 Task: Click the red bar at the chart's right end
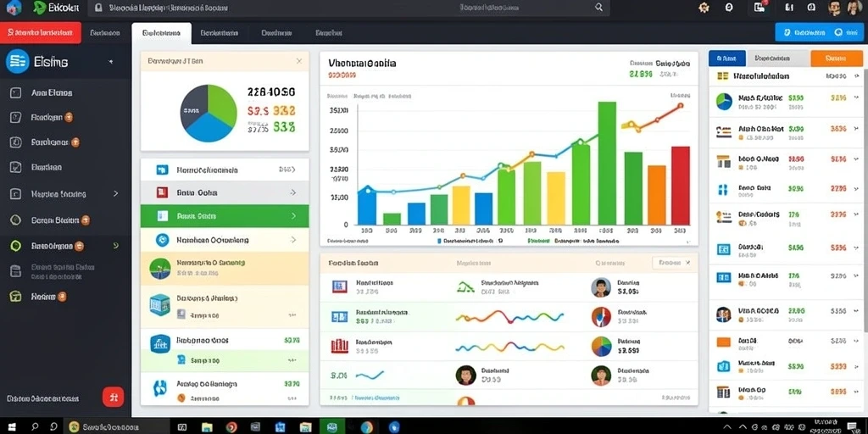[681, 186]
